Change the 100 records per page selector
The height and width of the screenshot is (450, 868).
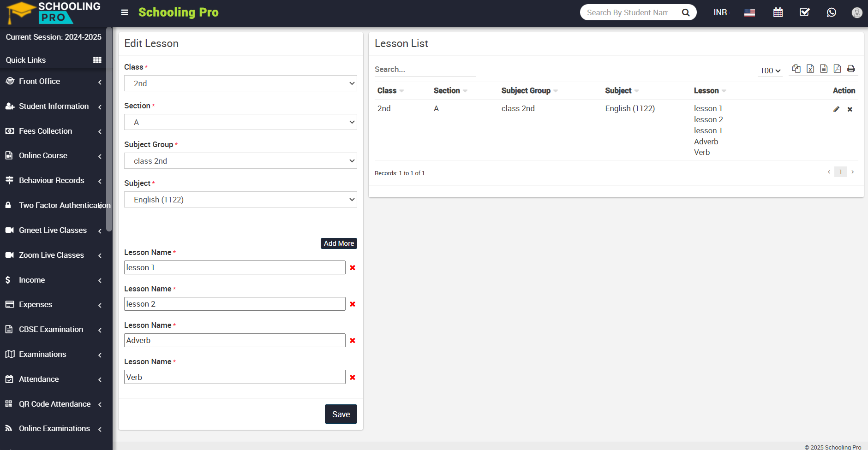[770, 71]
